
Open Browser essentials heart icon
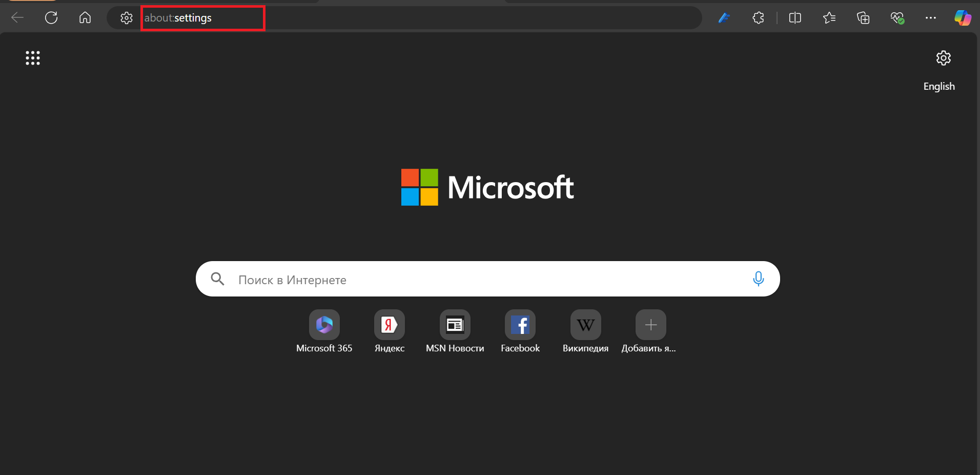click(x=897, y=18)
